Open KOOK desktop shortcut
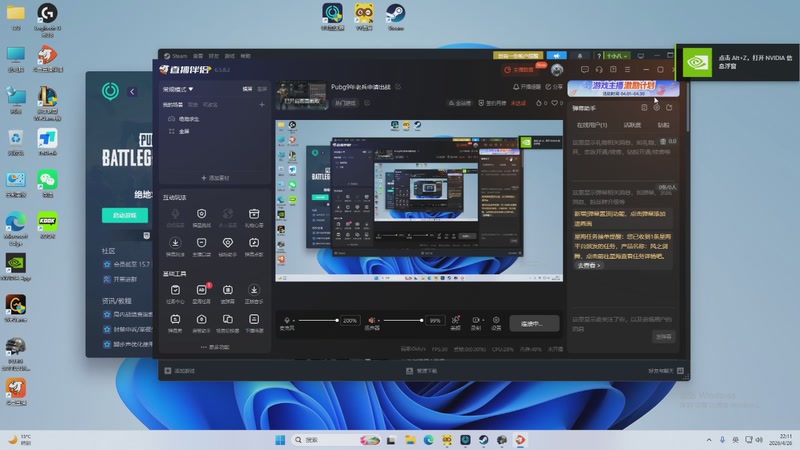Screen dimensions: 800x450 coord(47,225)
